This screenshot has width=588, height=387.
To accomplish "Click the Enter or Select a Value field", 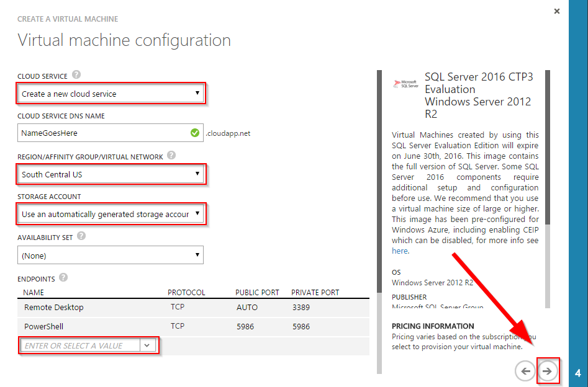I will (x=80, y=345).
